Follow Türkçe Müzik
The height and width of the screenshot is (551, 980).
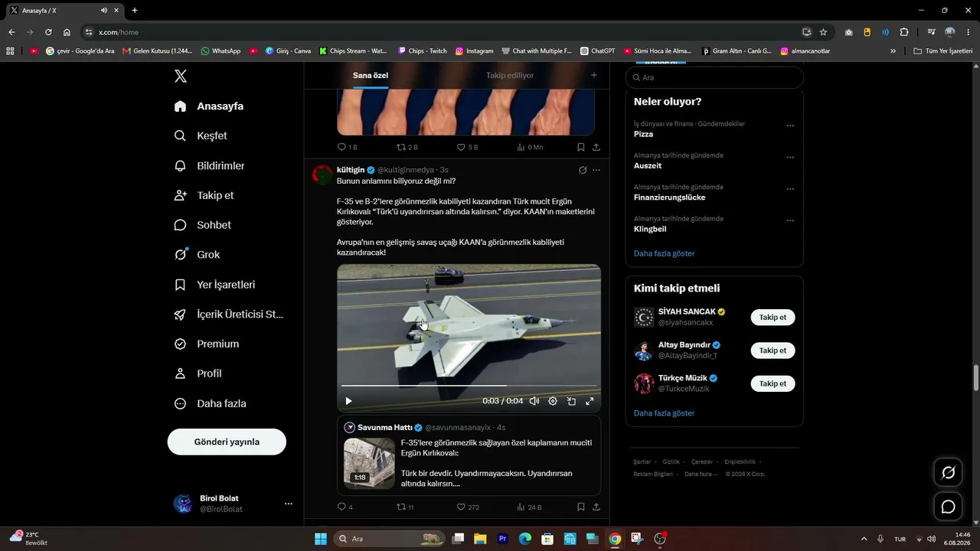(773, 383)
